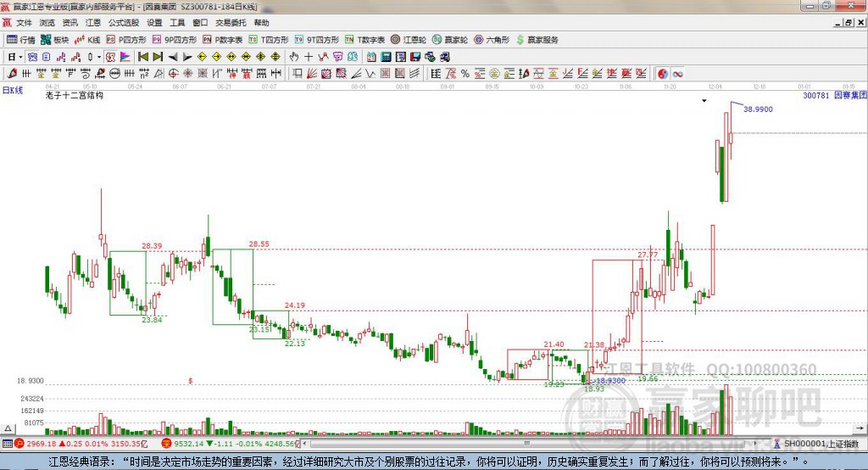
Task: Open the 江恩轮 Gann wheel
Action: (x=409, y=40)
